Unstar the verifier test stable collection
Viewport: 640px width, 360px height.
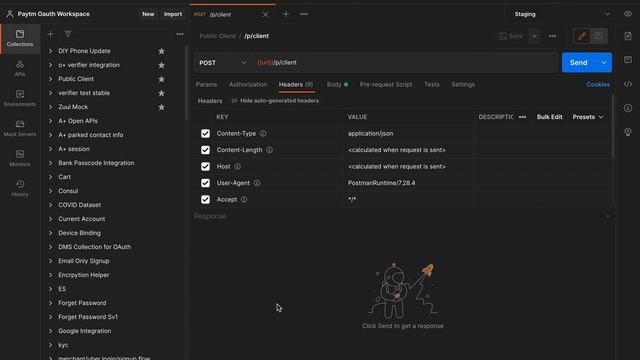161,93
